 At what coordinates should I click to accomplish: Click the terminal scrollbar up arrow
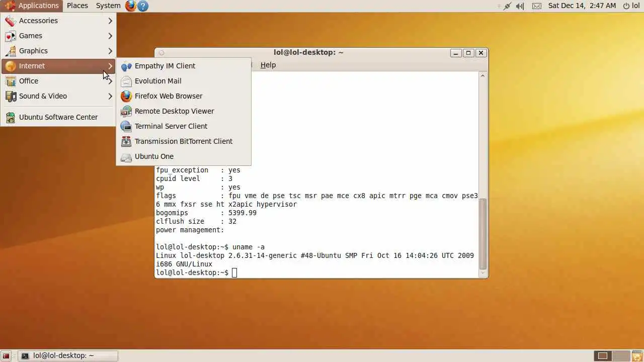tap(483, 76)
